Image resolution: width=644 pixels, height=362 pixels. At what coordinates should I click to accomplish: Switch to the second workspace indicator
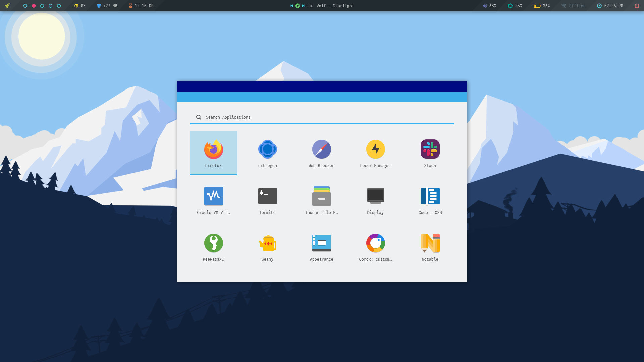[34, 6]
